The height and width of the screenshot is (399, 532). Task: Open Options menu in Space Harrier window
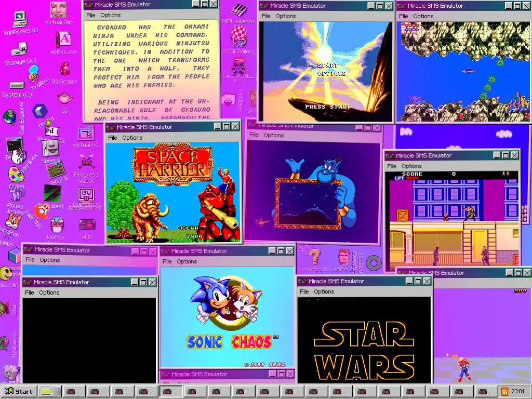pyautogui.click(x=132, y=138)
